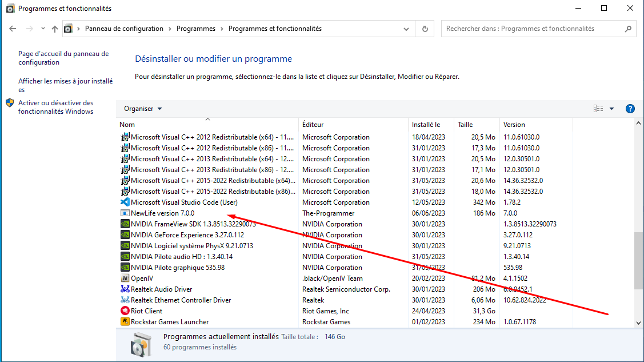Select Visual C++ 2015-2022 Redistributable (x86) icon
644x362 pixels.
125,192
